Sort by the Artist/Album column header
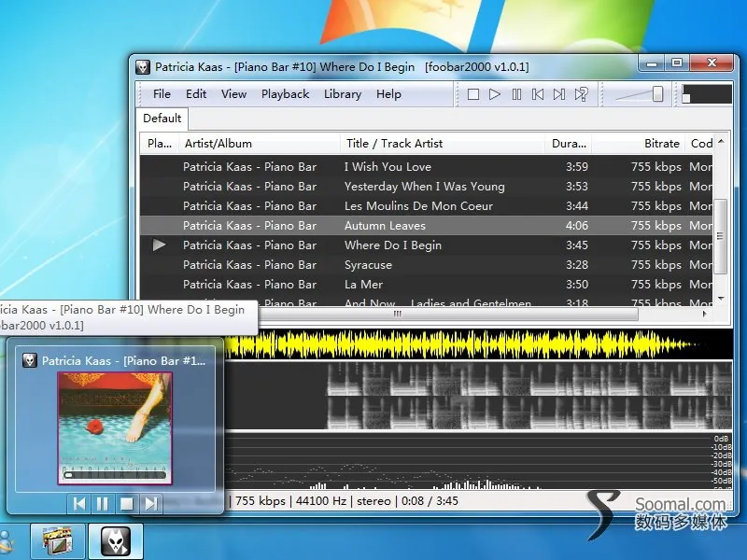The width and height of the screenshot is (747, 560). (260, 144)
